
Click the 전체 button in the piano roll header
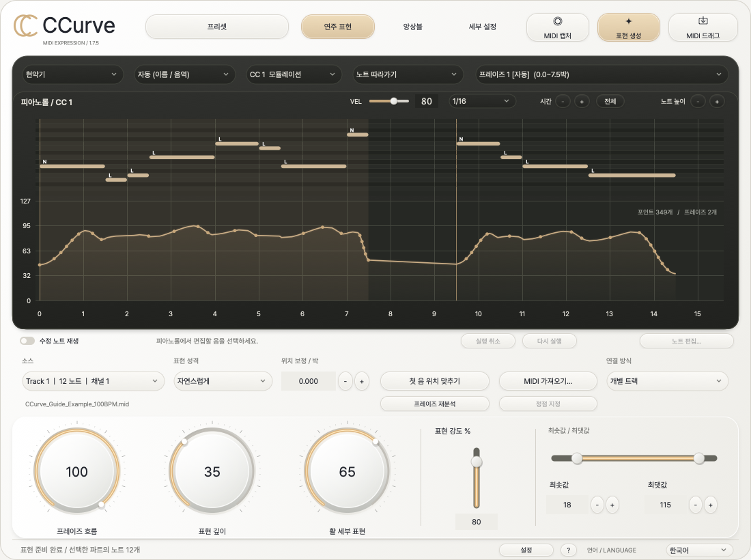[610, 102]
